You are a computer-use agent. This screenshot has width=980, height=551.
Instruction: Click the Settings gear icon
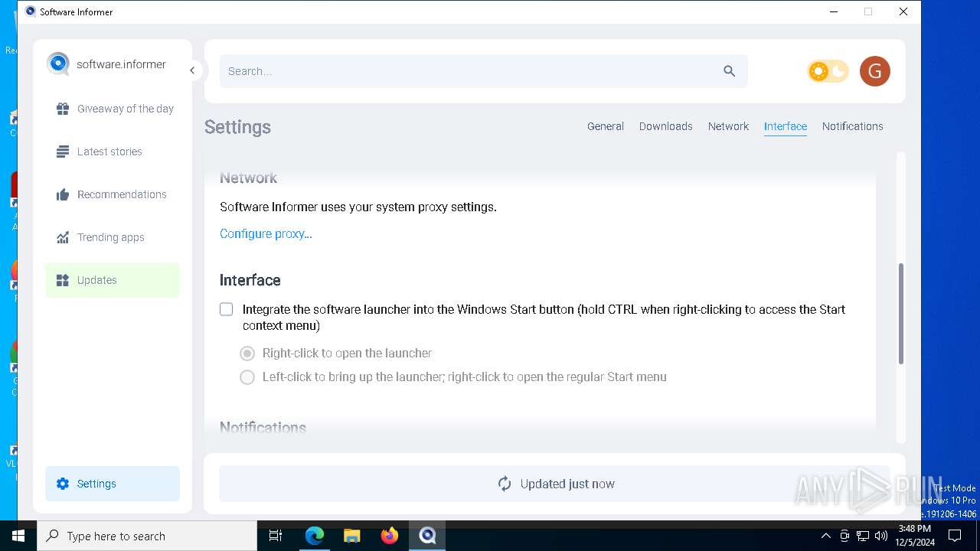tap(63, 484)
